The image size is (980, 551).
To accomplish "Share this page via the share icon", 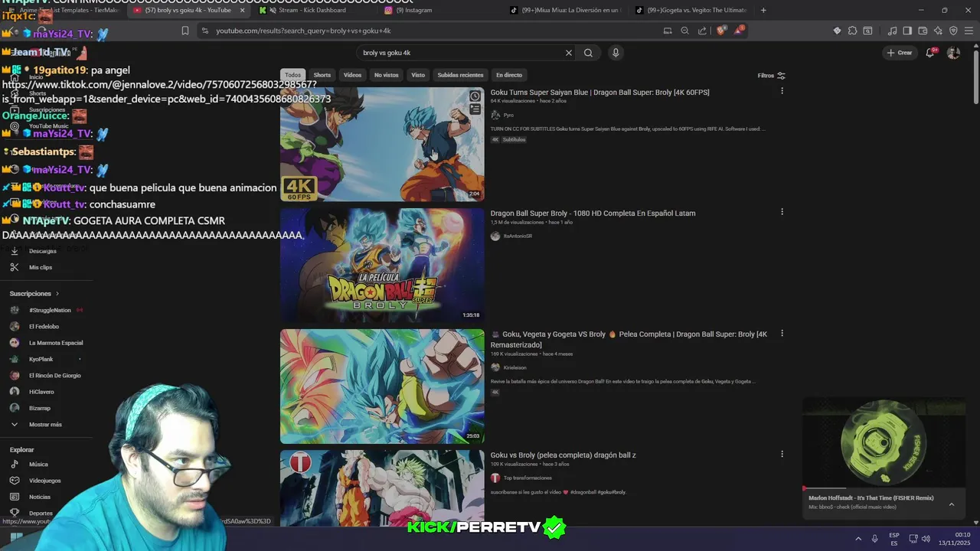I will [x=702, y=31].
